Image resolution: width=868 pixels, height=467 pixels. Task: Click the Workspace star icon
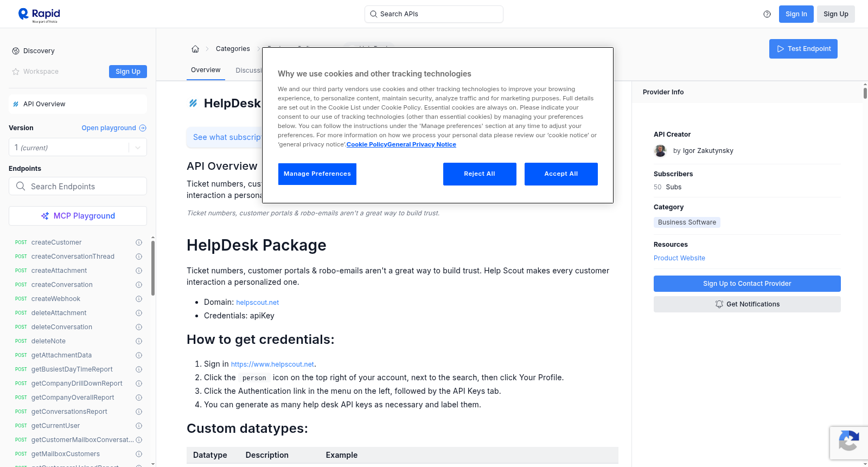click(x=16, y=72)
